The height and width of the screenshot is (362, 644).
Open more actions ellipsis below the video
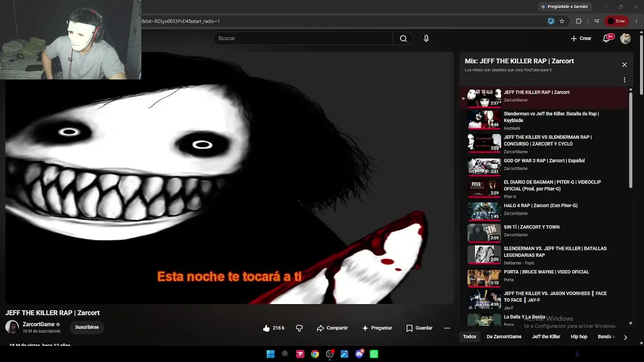click(447, 328)
